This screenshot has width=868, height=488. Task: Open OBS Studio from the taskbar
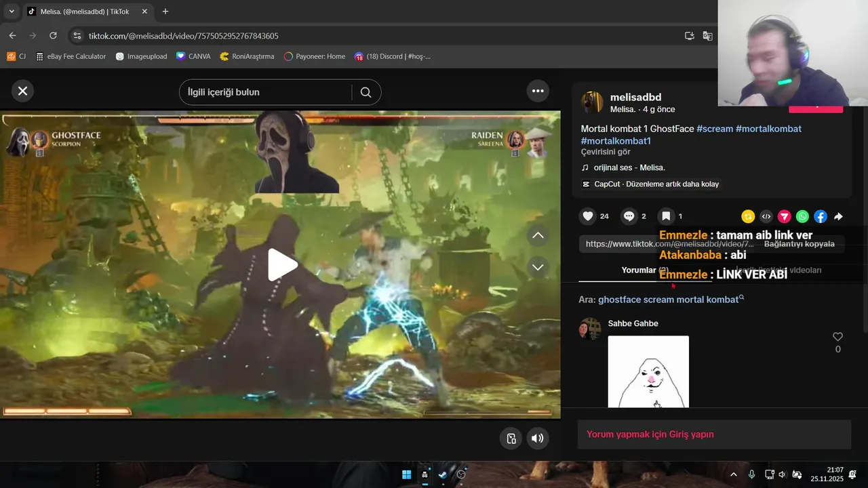click(461, 474)
